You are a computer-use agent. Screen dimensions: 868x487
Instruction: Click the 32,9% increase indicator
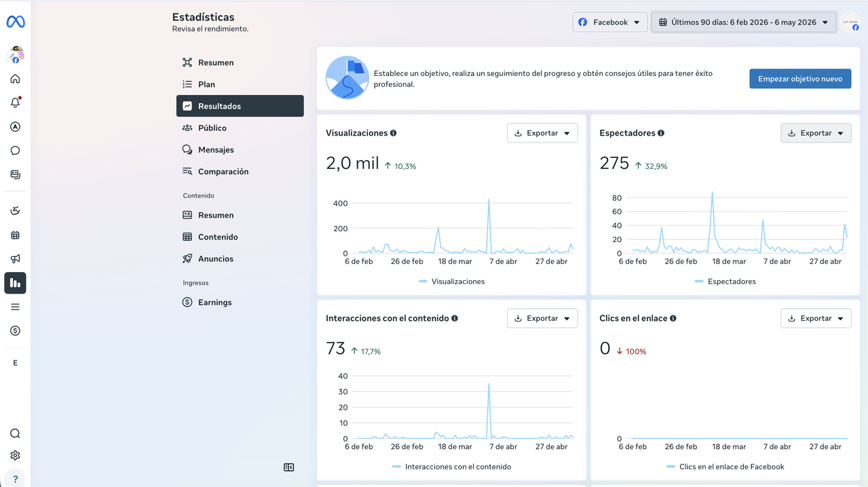pyautogui.click(x=651, y=166)
